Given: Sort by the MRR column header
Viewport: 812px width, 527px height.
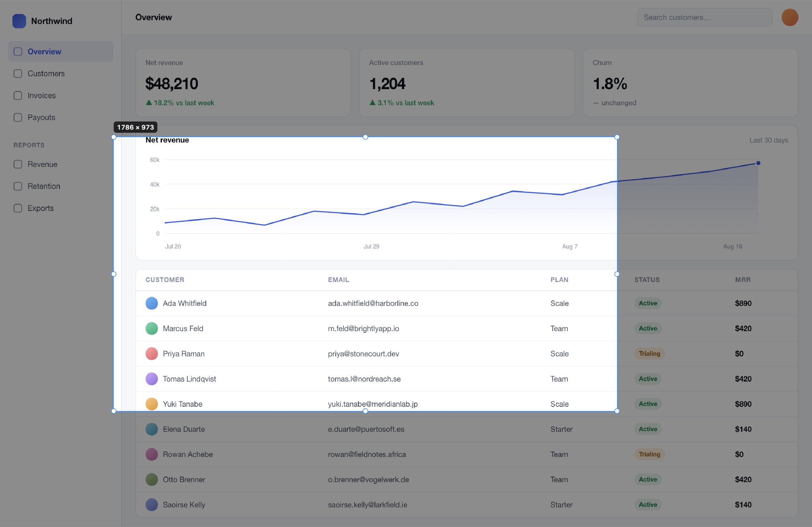Looking at the screenshot, I should (x=743, y=280).
